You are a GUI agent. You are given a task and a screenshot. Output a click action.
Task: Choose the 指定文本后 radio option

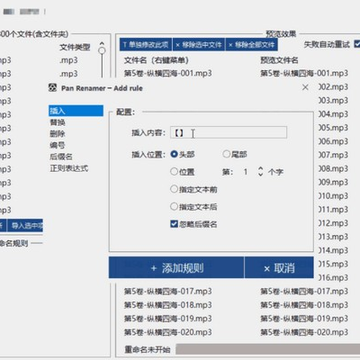194,207
